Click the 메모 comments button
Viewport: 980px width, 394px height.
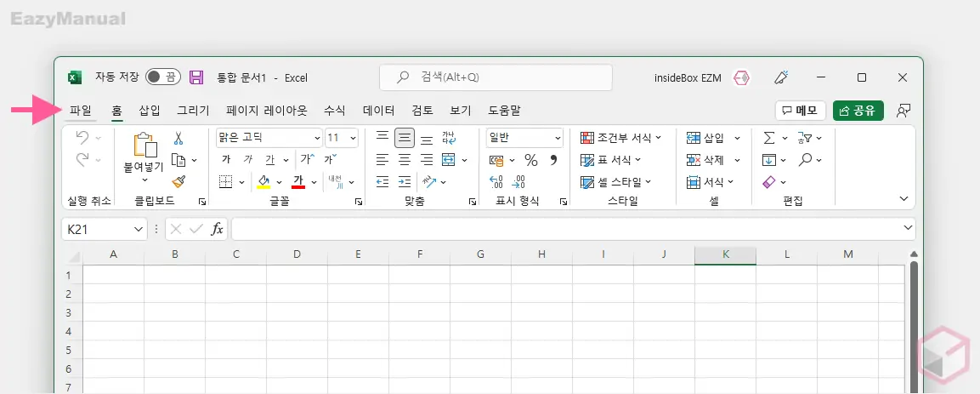pos(801,111)
